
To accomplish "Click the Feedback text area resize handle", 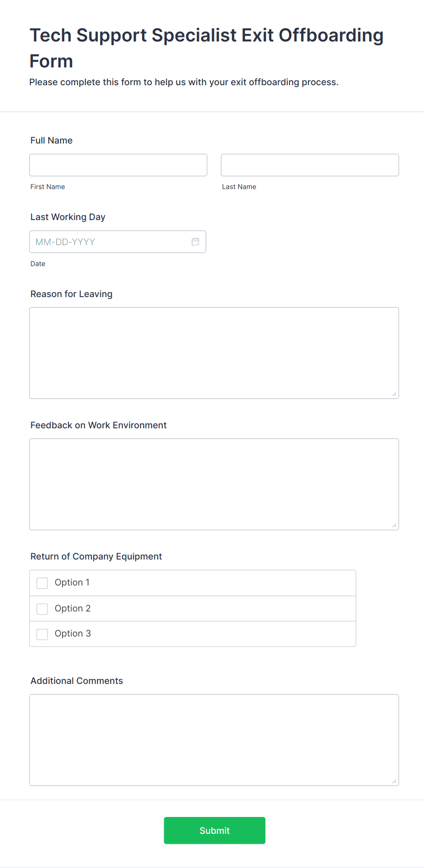I will click(394, 525).
